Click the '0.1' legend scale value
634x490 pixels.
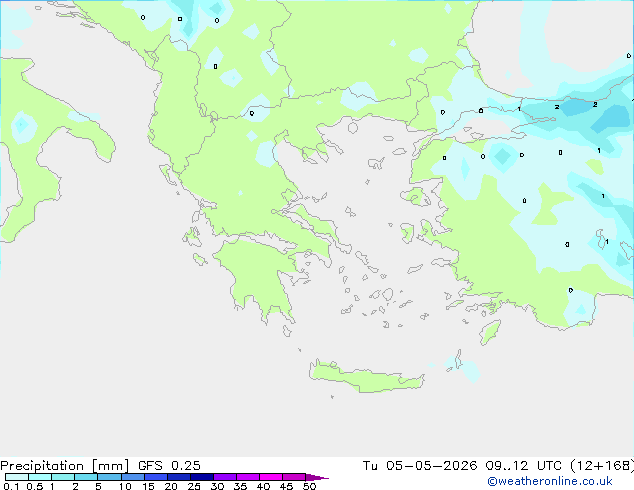click(x=11, y=486)
